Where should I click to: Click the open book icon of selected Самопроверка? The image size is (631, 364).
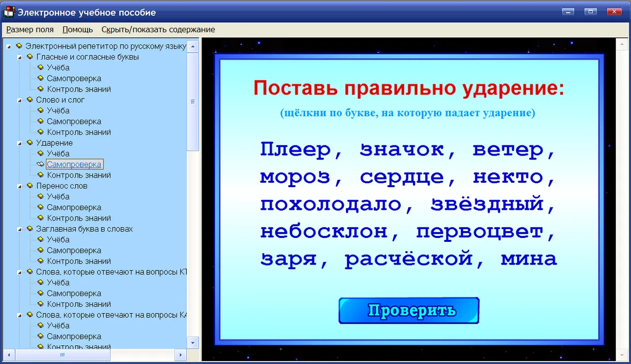coord(40,165)
